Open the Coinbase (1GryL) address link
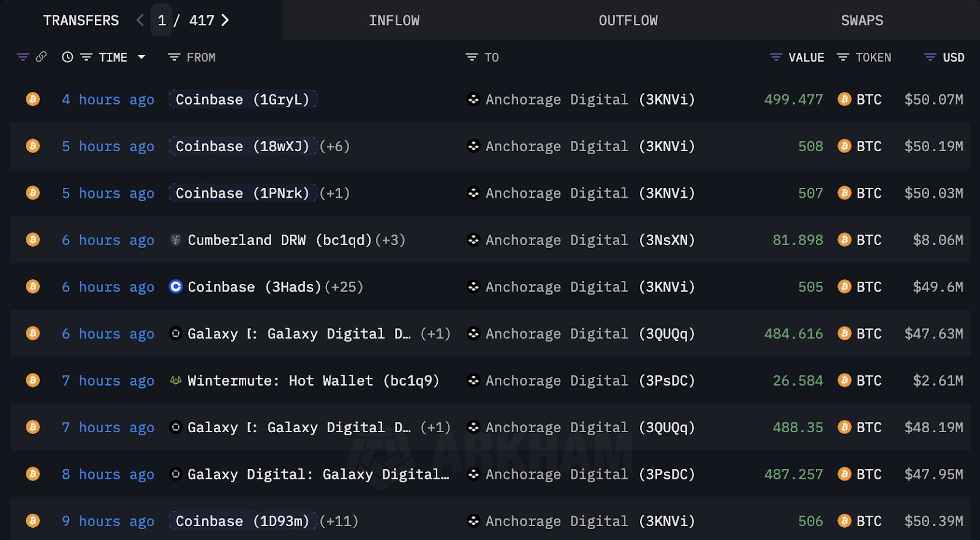 243,99
